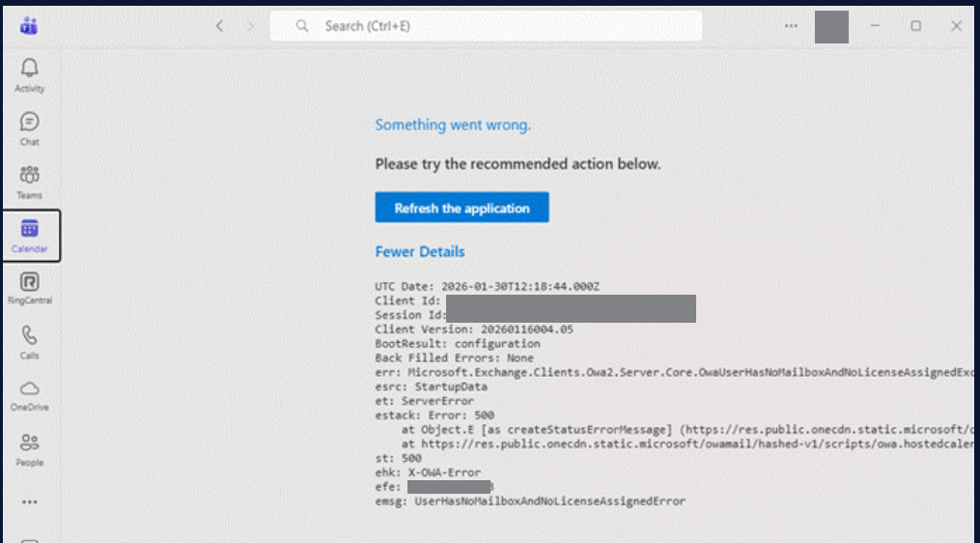Go to Teams section
980x543 pixels.
point(29,183)
